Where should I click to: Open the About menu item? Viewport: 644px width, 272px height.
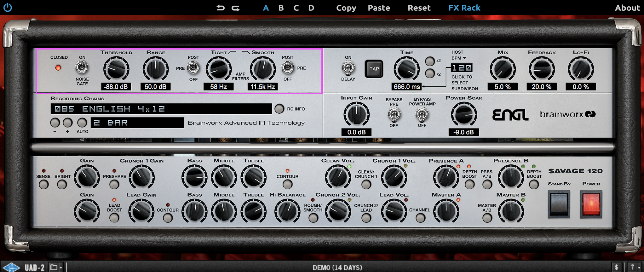(x=627, y=8)
